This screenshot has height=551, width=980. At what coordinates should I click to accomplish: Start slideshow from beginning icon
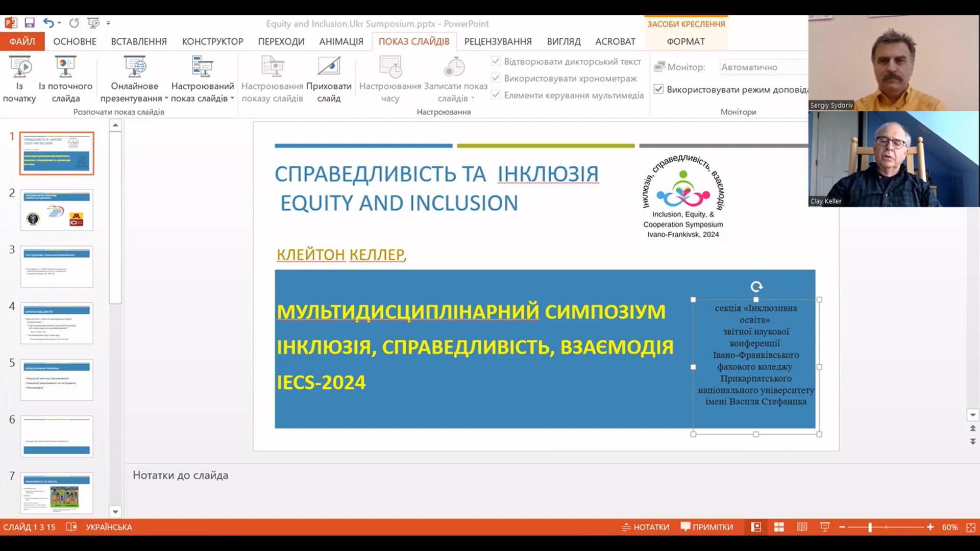(x=20, y=67)
